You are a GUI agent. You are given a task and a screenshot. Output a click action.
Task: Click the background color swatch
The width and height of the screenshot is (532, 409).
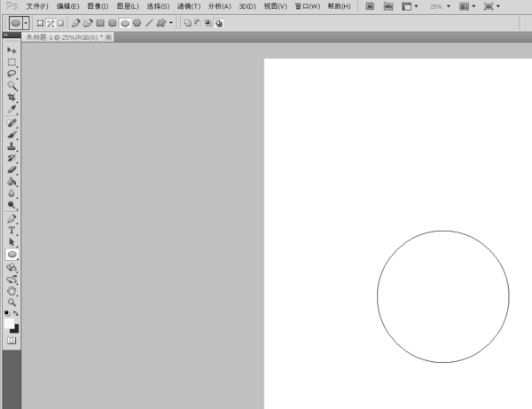pos(14,328)
